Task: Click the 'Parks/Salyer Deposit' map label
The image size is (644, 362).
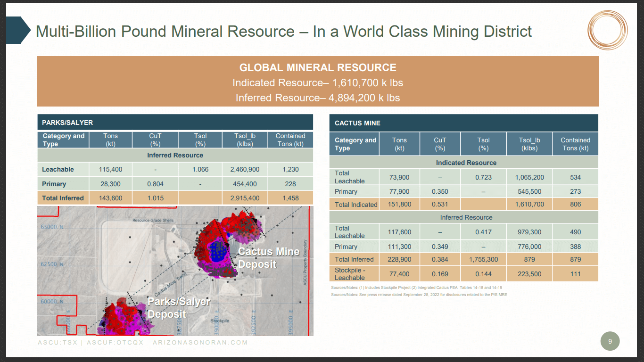Action: 179,308
